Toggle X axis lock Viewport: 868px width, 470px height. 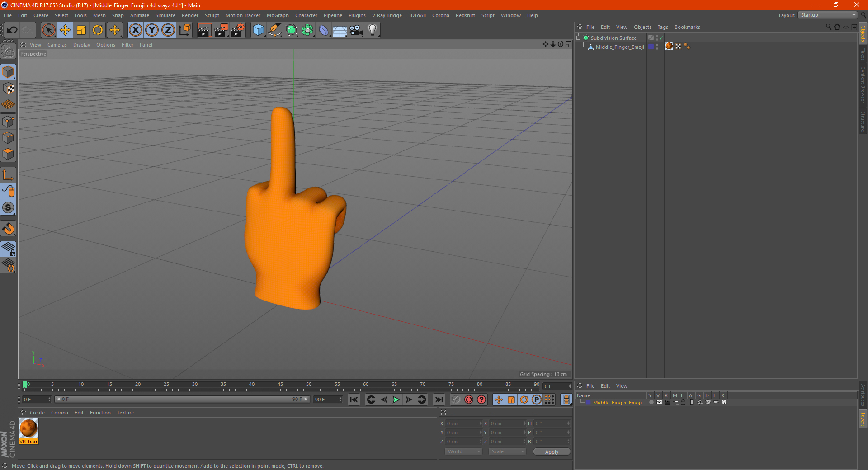(x=135, y=30)
